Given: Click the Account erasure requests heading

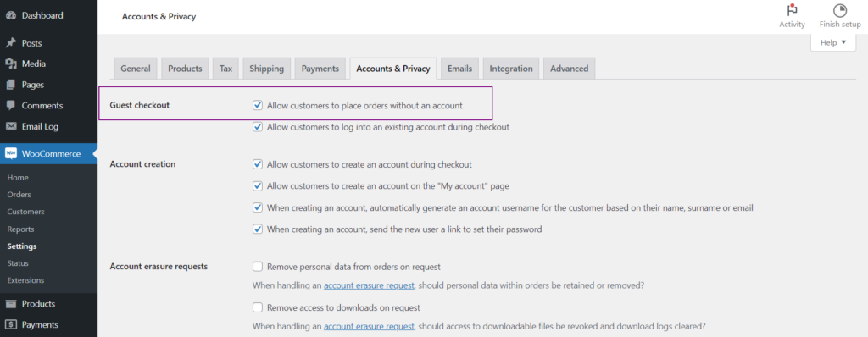Looking at the screenshot, I should tap(159, 266).
